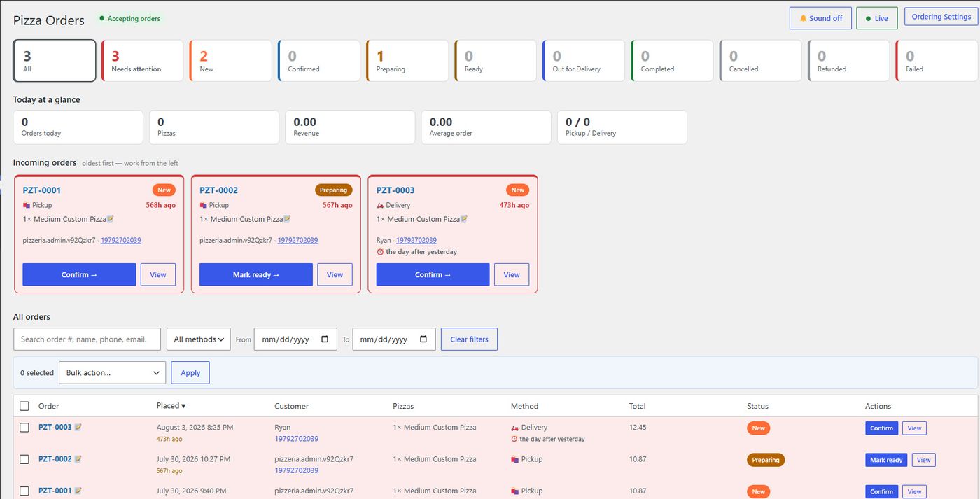Select the Needs attention tab
The width and height of the screenshot is (980, 499).
coord(143,61)
